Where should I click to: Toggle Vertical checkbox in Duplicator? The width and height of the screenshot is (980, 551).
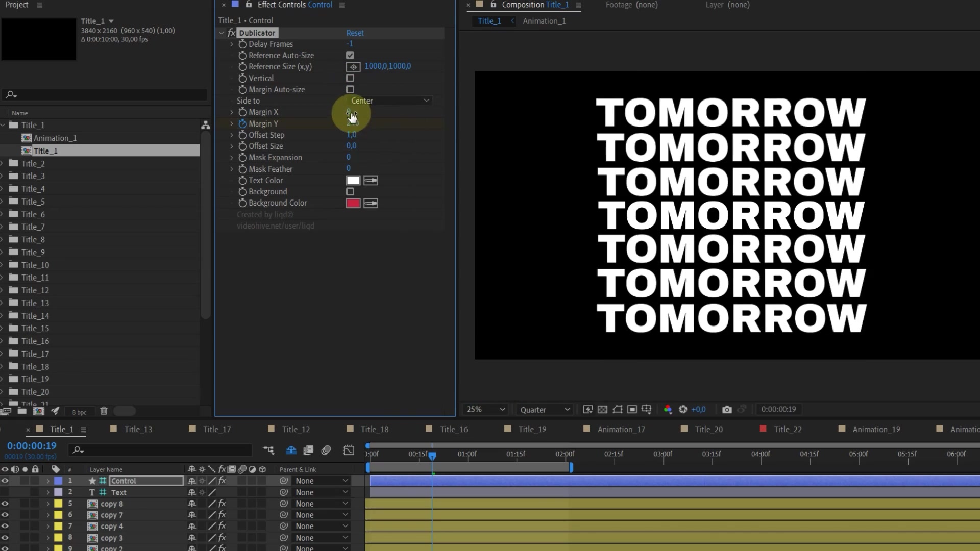pyautogui.click(x=350, y=78)
